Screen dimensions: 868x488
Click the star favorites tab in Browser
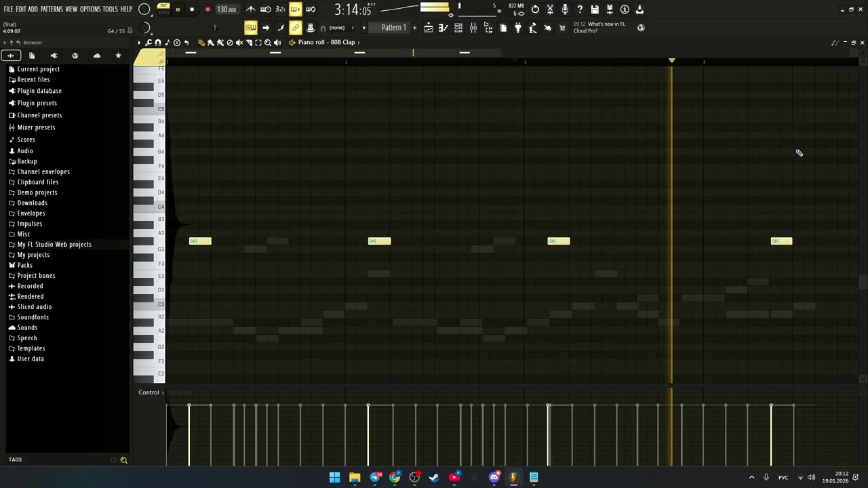click(x=118, y=56)
